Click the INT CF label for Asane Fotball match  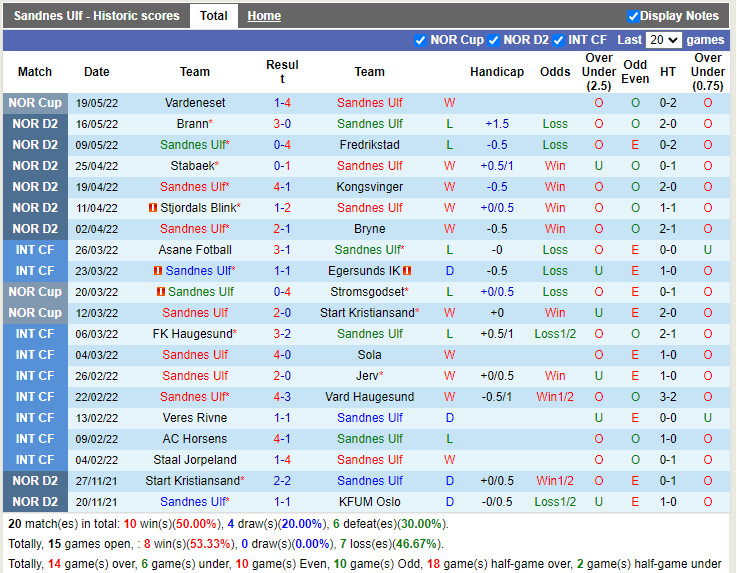point(35,250)
